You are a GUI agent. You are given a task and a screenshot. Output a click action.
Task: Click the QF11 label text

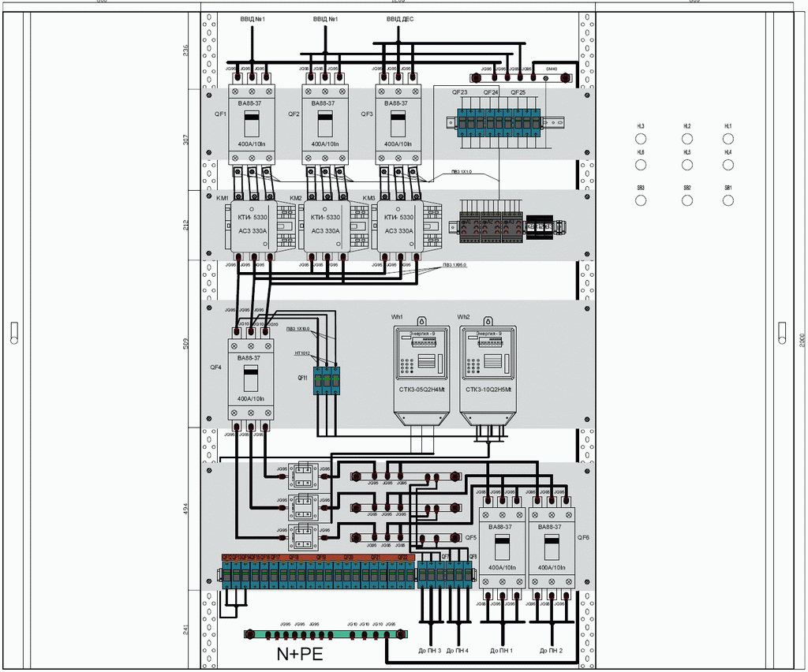coord(302,378)
